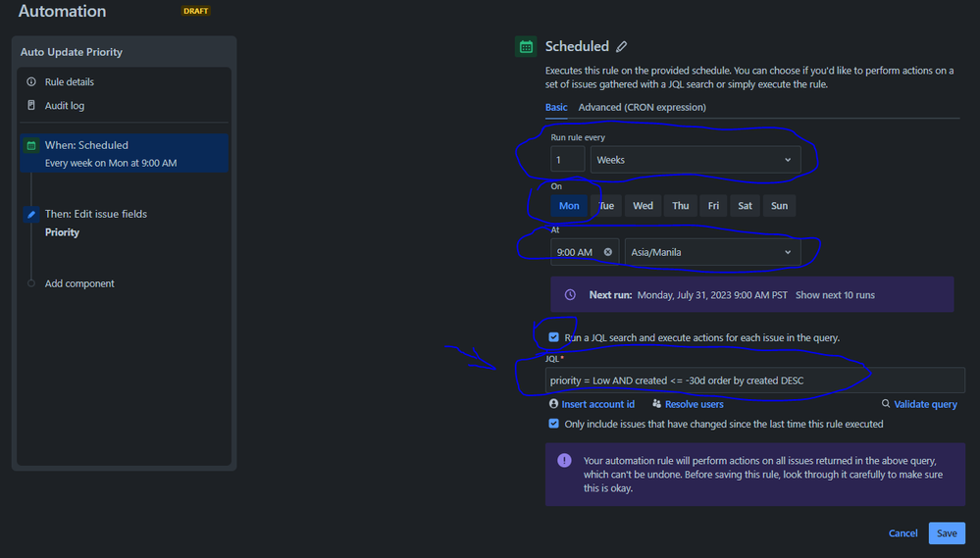
Task: Toggle the Tue day button
Action: [606, 206]
